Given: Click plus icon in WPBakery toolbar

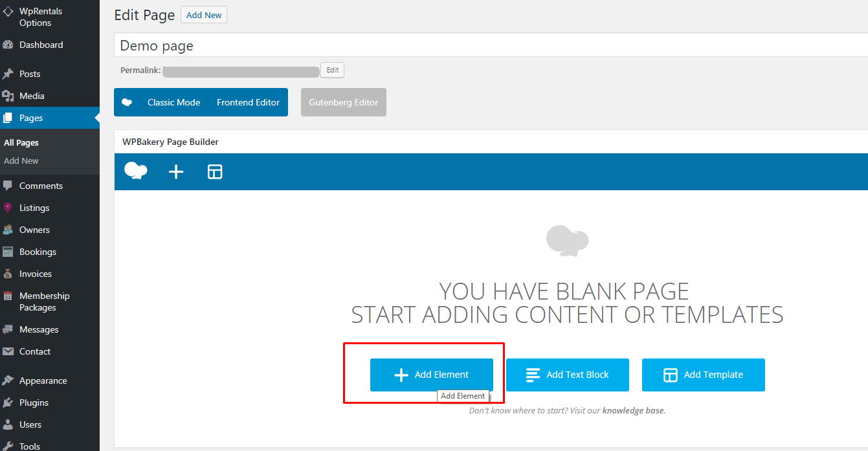Looking at the screenshot, I should [176, 171].
